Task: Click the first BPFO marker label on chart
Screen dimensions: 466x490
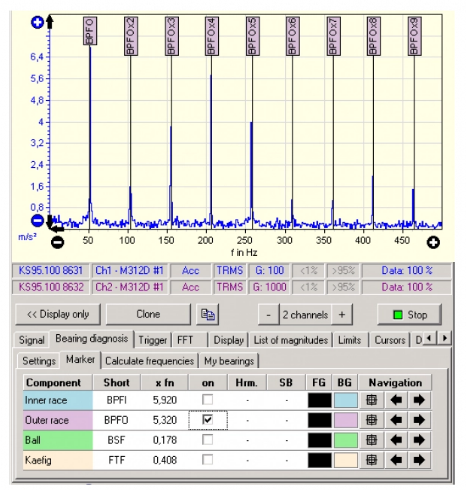Action: [x=90, y=31]
